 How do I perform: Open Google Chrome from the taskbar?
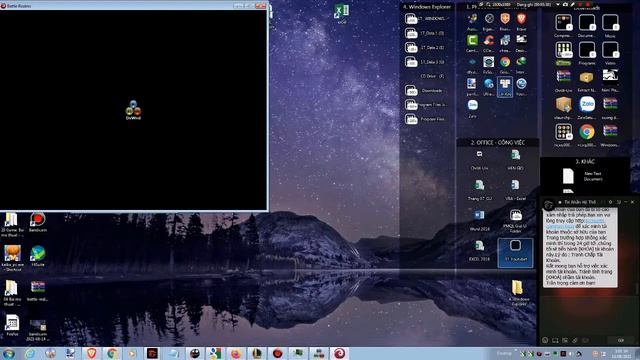(x=112, y=353)
